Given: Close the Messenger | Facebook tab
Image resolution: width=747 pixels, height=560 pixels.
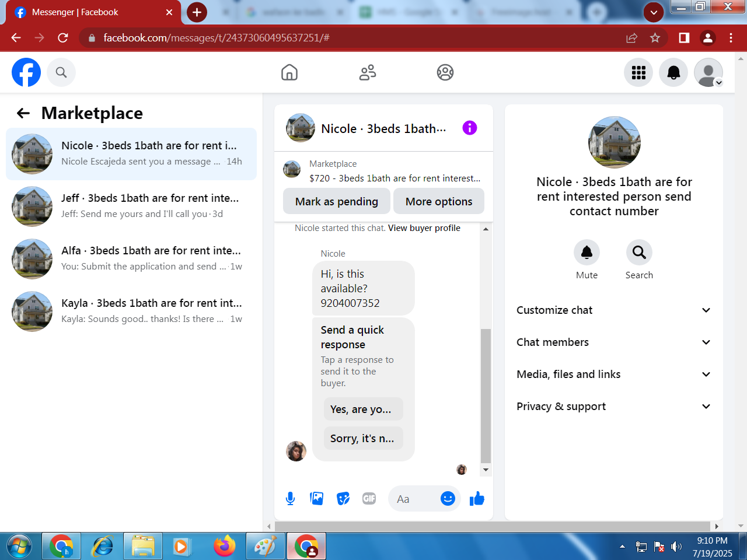Looking at the screenshot, I should (x=169, y=12).
